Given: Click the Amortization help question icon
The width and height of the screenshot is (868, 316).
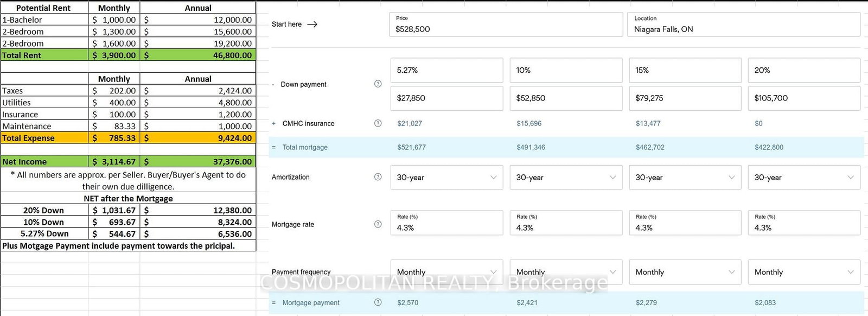Looking at the screenshot, I should point(378,177).
